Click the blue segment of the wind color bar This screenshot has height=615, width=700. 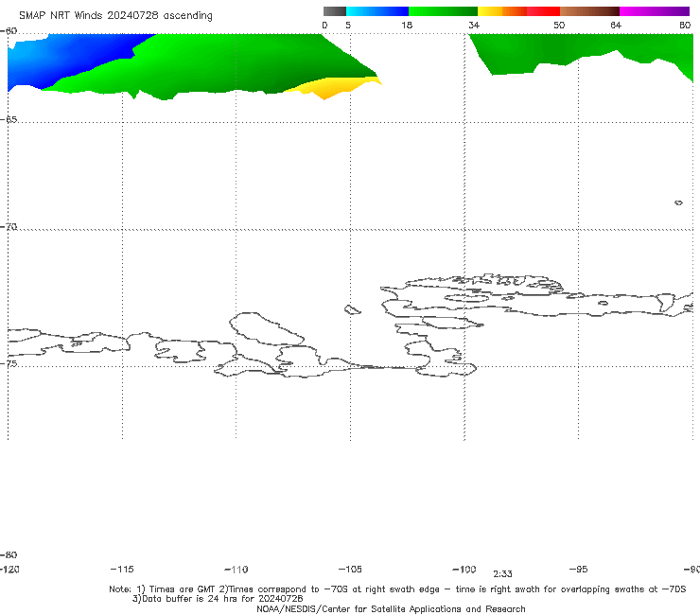377,11
